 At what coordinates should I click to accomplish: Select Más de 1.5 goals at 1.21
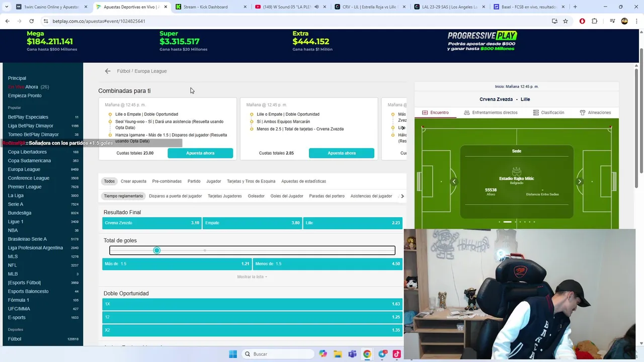pyautogui.click(x=177, y=263)
